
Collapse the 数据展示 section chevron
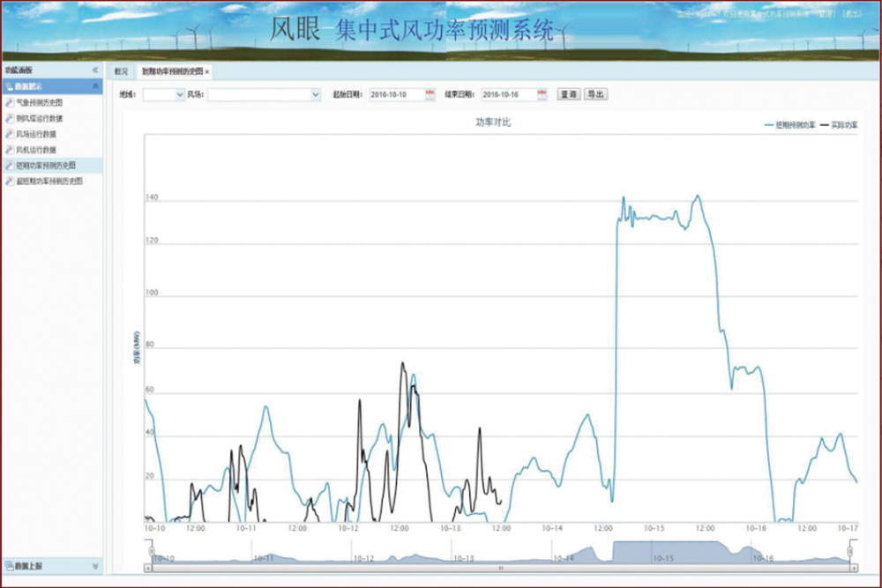pyautogui.click(x=95, y=86)
